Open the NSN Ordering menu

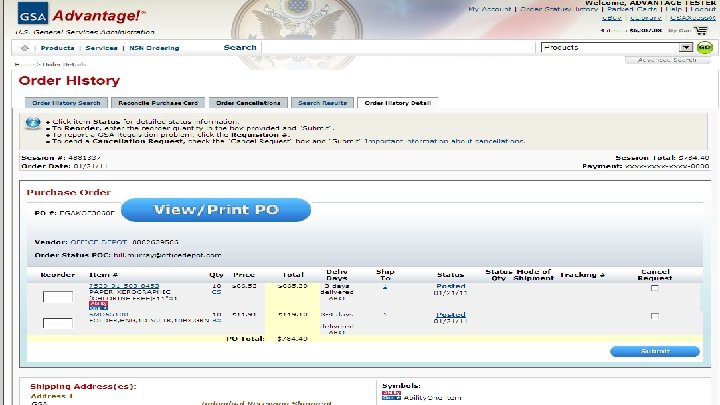pyautogui.click(x=154, y=48)
